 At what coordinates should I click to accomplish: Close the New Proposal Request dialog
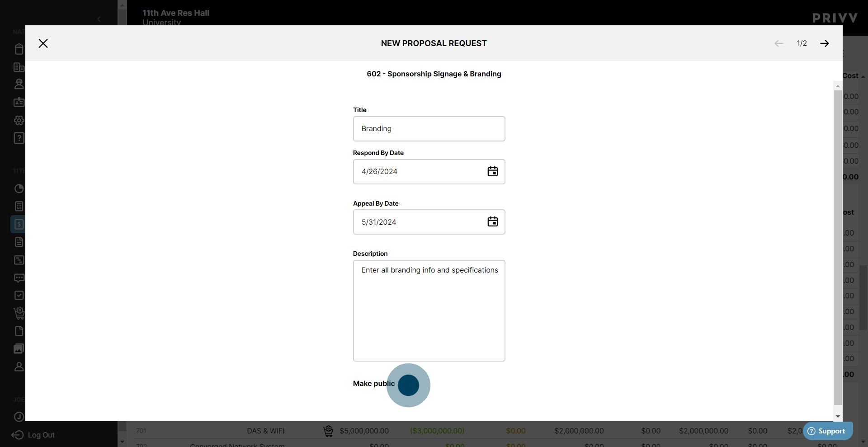[x=43, y=43]
